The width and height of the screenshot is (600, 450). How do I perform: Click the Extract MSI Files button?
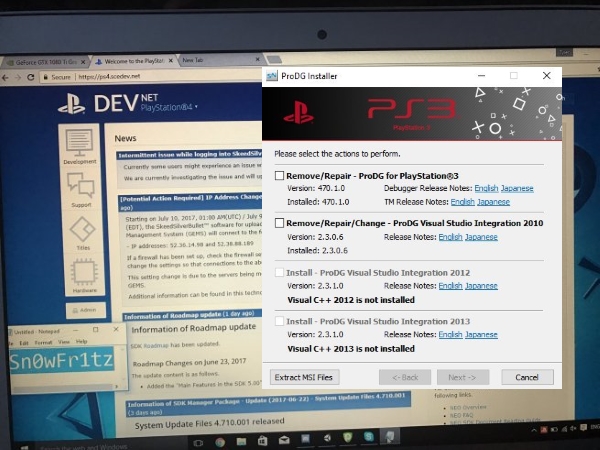(305, 377)
